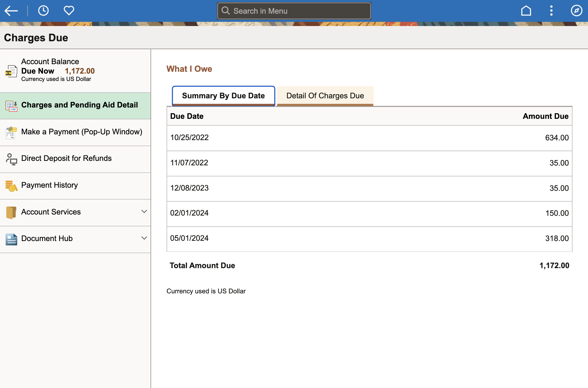Click the Account Services folder icon
This screenshot has height=388, width=588.
coord(11,213)
